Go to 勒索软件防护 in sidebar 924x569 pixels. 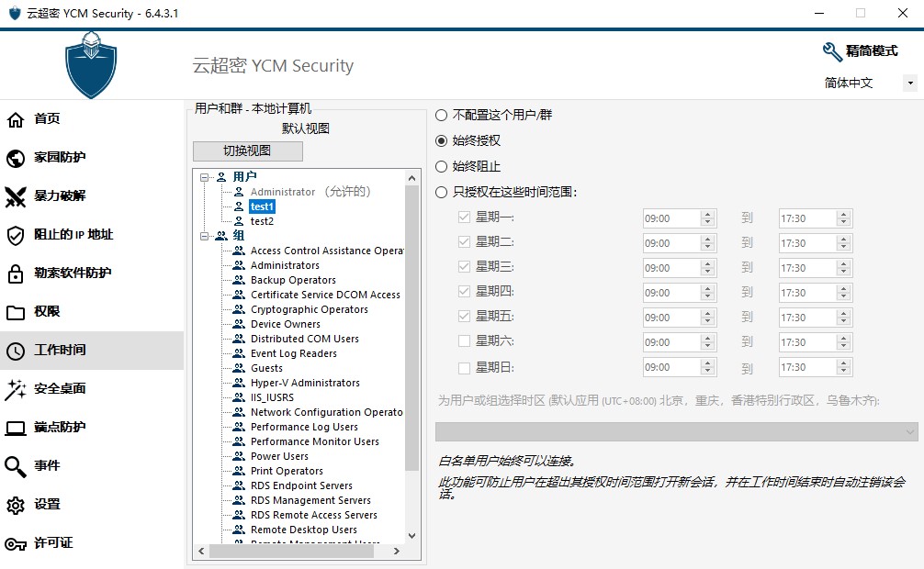pyautogui.click(x=91, y=273)
